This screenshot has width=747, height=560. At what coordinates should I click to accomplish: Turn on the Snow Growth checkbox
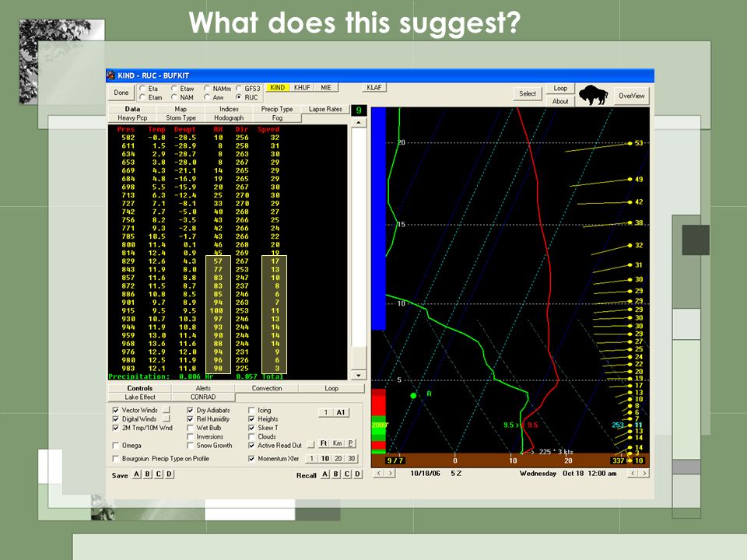(190, 446)
